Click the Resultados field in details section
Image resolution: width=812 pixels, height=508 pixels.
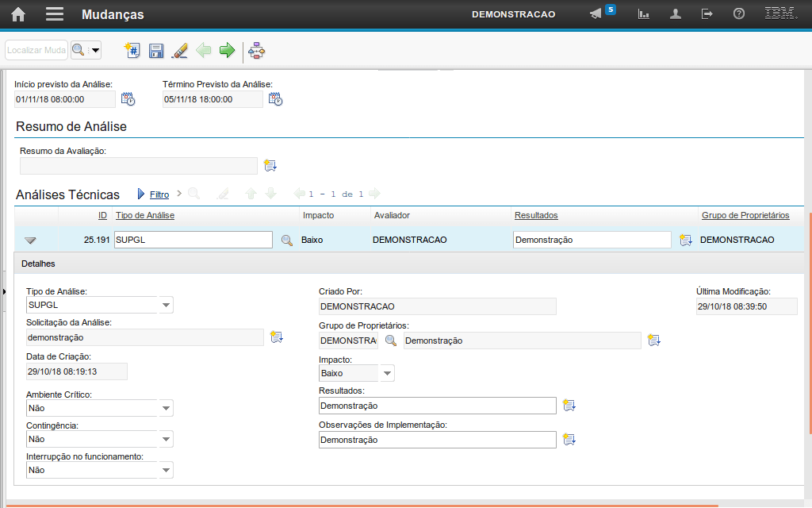tap(438, 406)
